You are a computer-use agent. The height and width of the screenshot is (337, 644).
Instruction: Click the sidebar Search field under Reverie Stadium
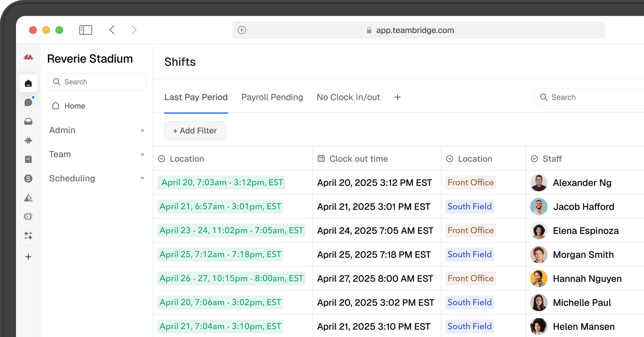point(97,82)
